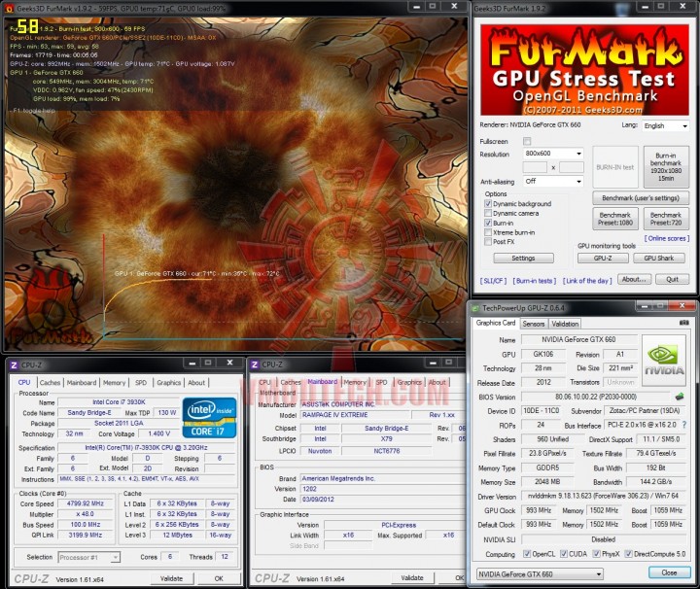This screenshot has width=700, height=589.
Task: Switch to Validation tab in GPU-Z
Action: [565, 324]
